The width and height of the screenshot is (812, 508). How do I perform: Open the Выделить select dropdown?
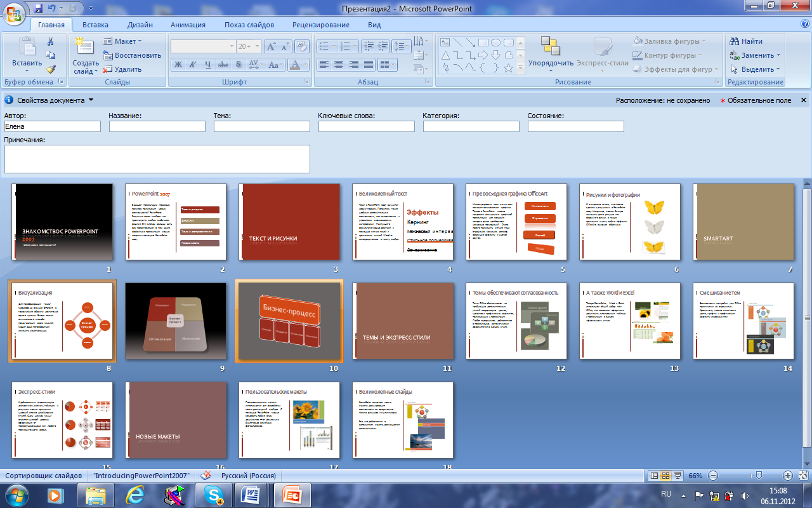pyautogui.click(x=756, y=69)
